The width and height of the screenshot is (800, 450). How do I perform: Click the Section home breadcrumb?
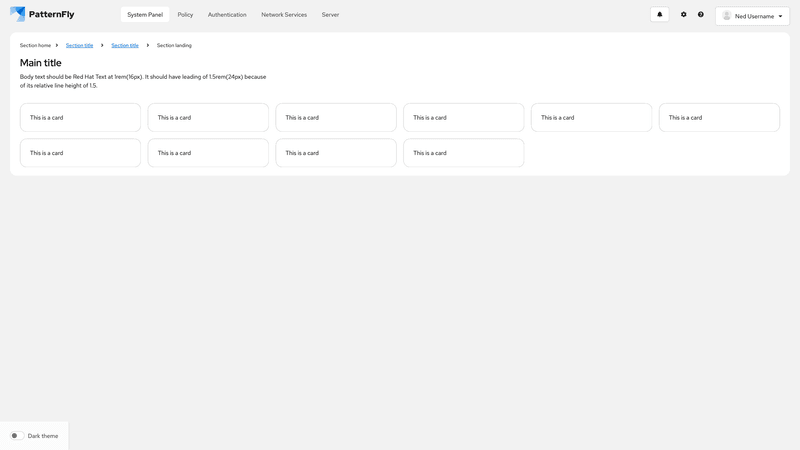pos(35,45)
